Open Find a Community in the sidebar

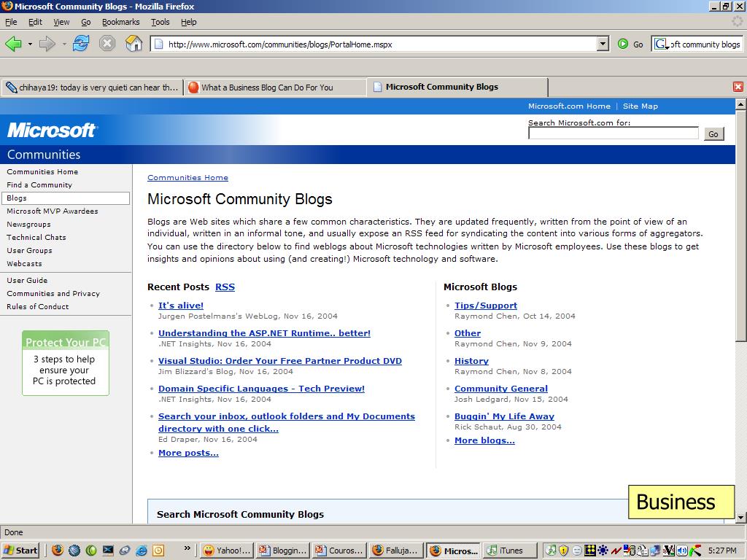tap(39, 184)
